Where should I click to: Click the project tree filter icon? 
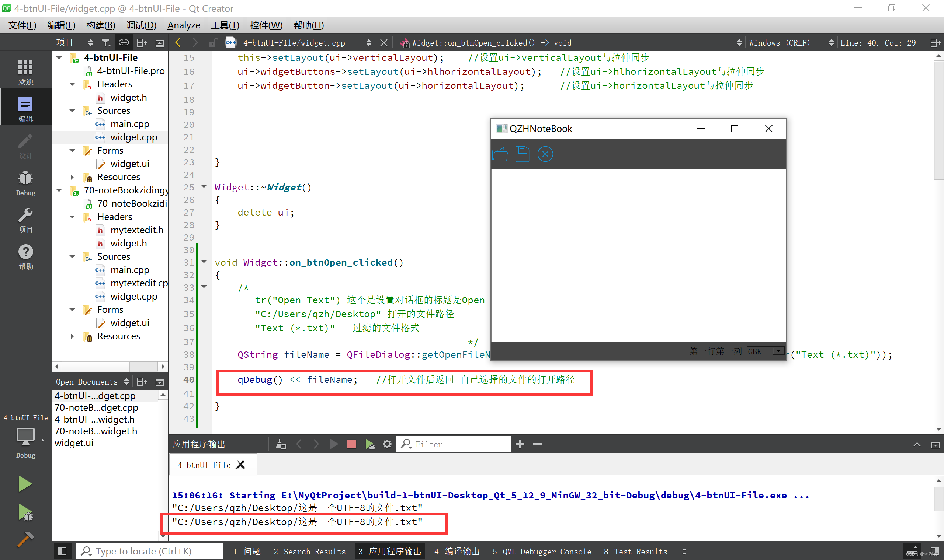tap(106, 43)
